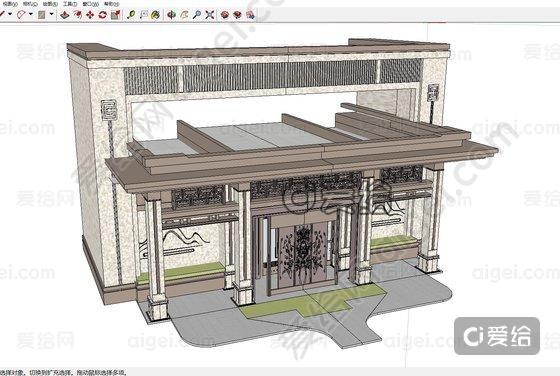Pick the Paint Bucket tool
The width and height of the screenshot is (560, 376).
tap(155, 15)
